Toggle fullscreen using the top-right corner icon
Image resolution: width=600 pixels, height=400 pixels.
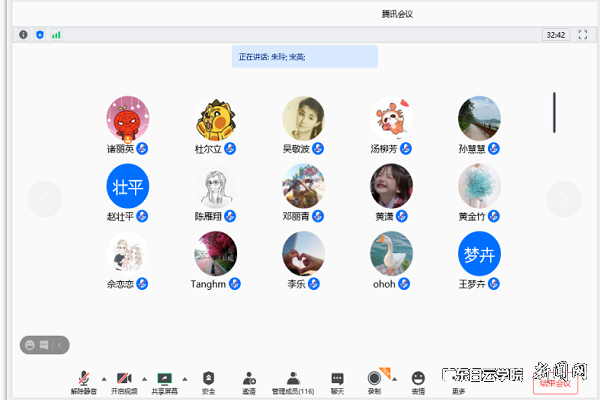click(x=582, y=34)
